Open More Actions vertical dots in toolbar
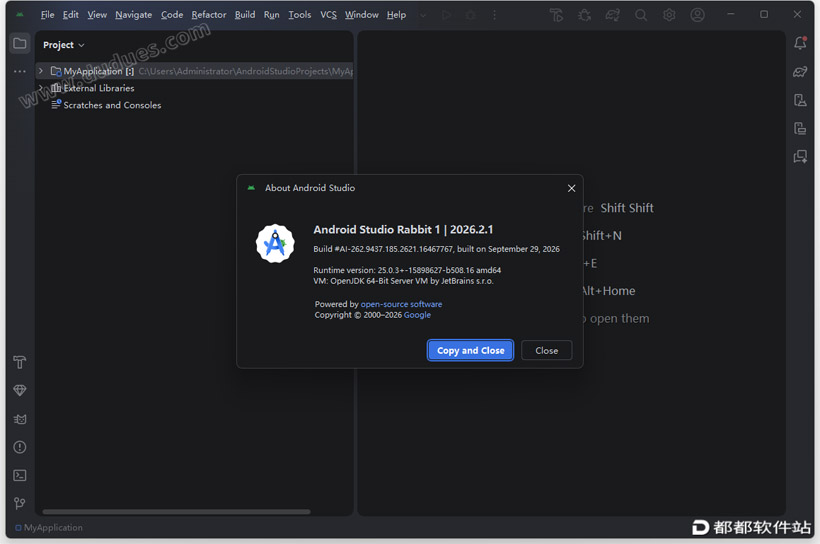 pyautogui.click(x=494, y=15)
